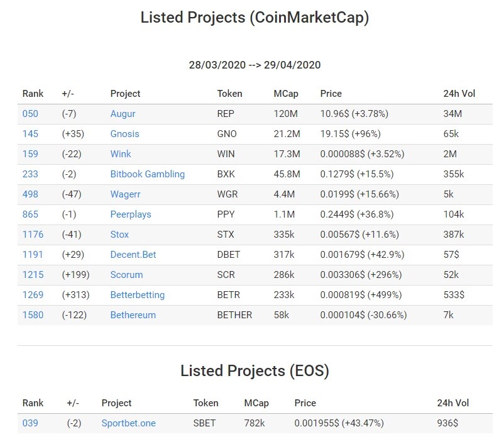Open the Bitbook Gambling project link
Screen dimensions: 504x444
click(148, 174)
